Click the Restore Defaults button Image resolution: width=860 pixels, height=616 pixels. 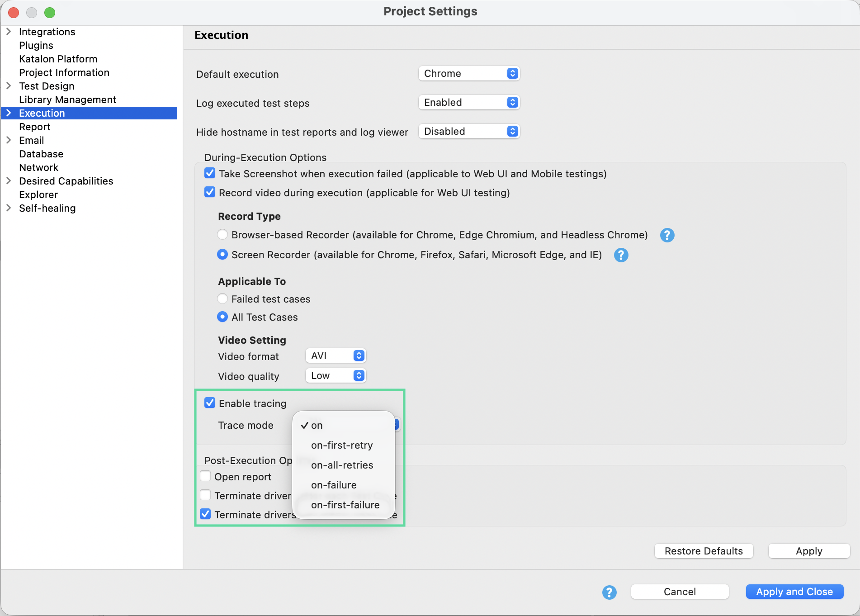pyautogui.click(x=704, y=551)
